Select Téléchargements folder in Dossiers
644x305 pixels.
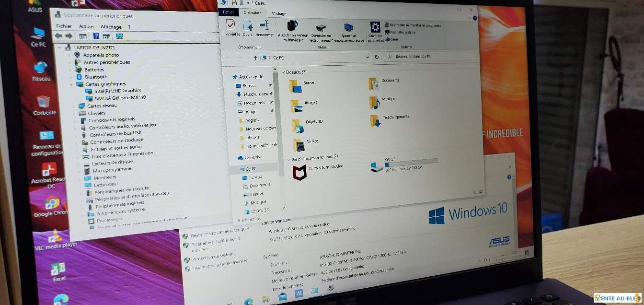tap(389, 120)
